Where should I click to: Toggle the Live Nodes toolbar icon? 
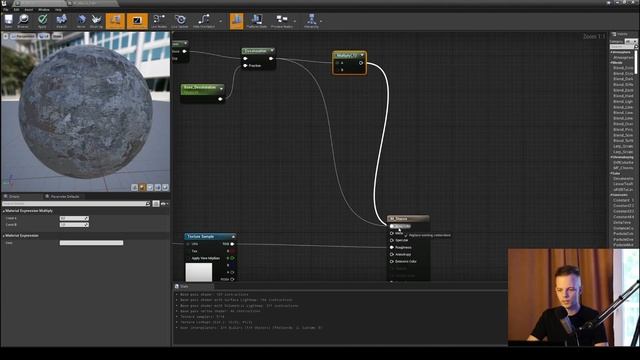(x=159, y=21)
